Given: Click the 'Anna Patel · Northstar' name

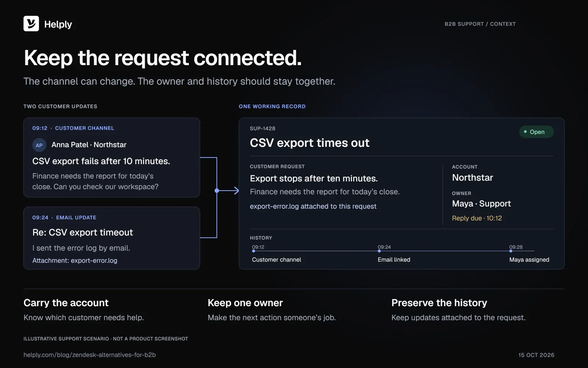Looking at the screenshot, I should coord(89,145).
